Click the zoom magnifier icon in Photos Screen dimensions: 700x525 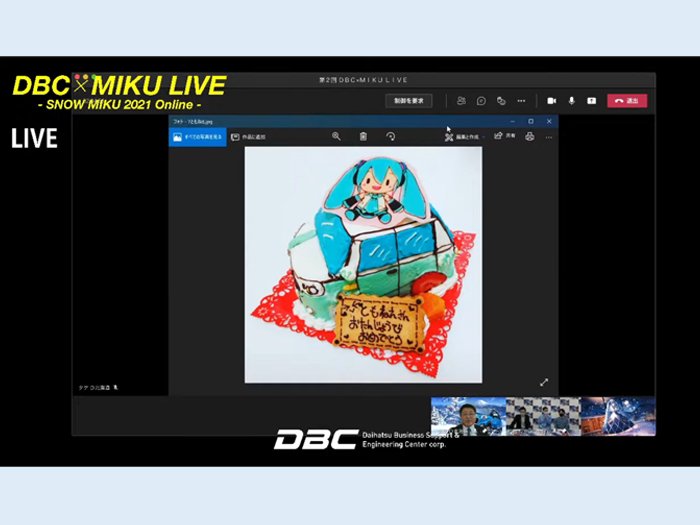(336, 137)
